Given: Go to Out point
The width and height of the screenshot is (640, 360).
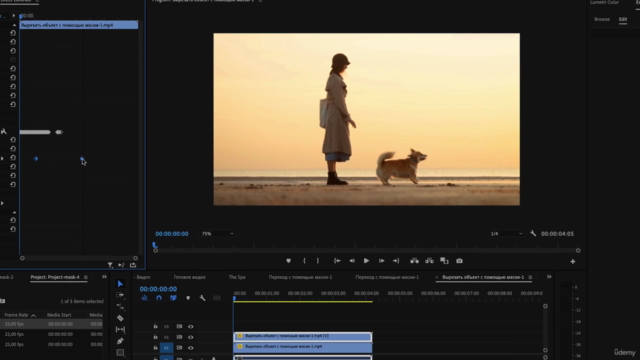Looking at the screenshot, I should coord(396,261).
